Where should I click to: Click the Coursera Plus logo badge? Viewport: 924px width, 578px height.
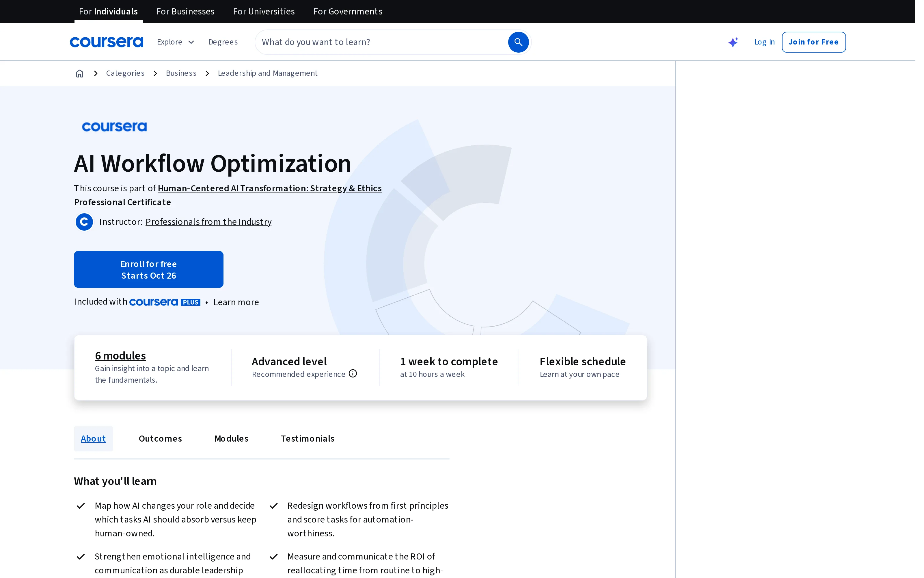[165, 302]
